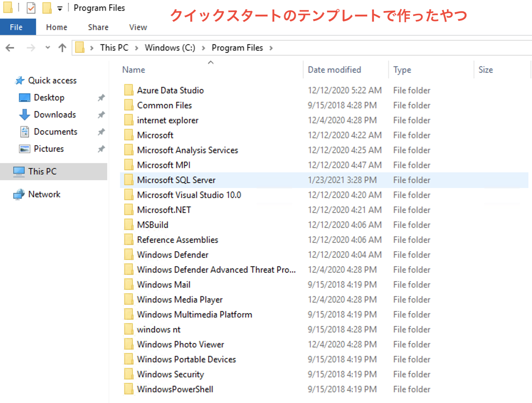Click the Network icon in navigation pane
532x403 pixels.
[19, 194]
